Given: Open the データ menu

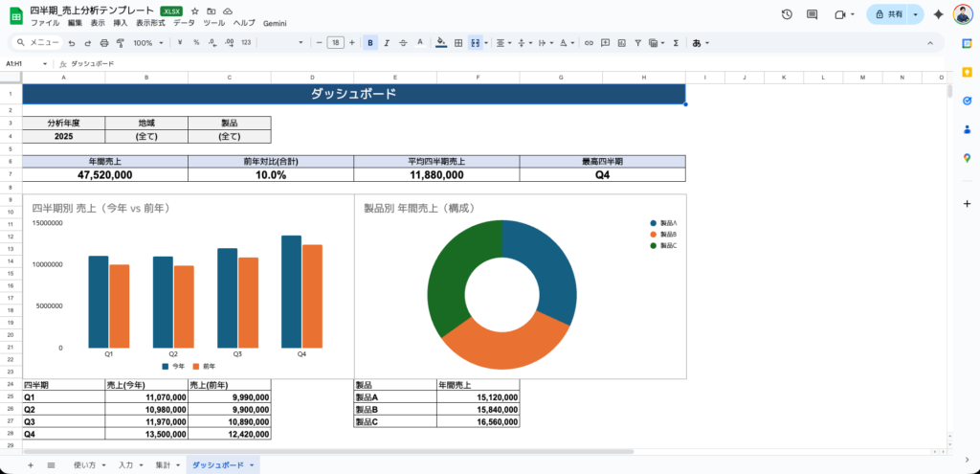Looking at the screenshot, I should pos(184,22).
